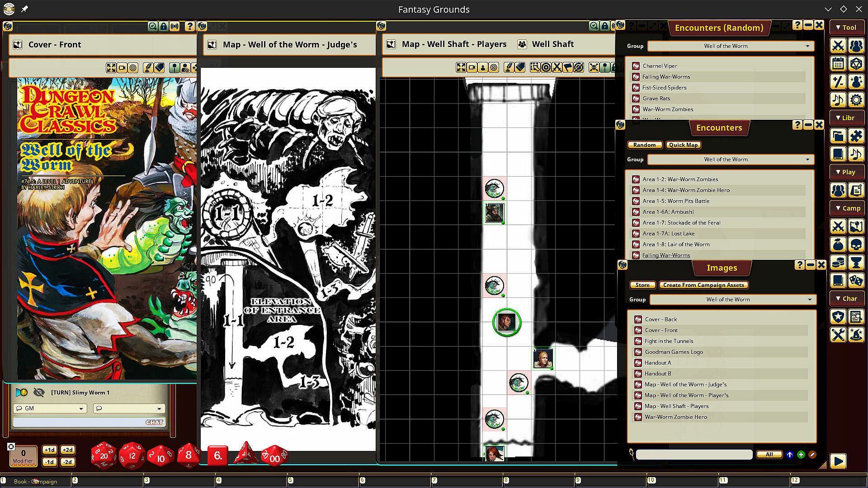Click the Modifier box value

click(x=23, y=453)
